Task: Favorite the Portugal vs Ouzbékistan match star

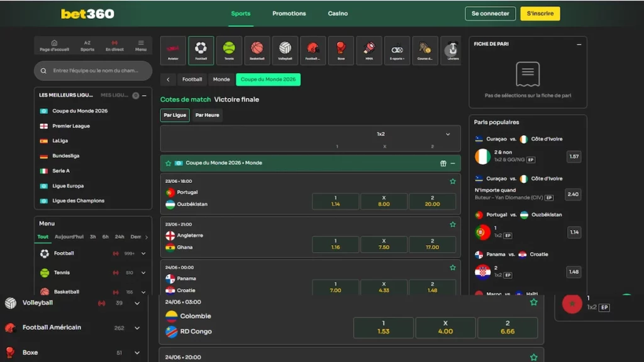Action: point(453,182)
